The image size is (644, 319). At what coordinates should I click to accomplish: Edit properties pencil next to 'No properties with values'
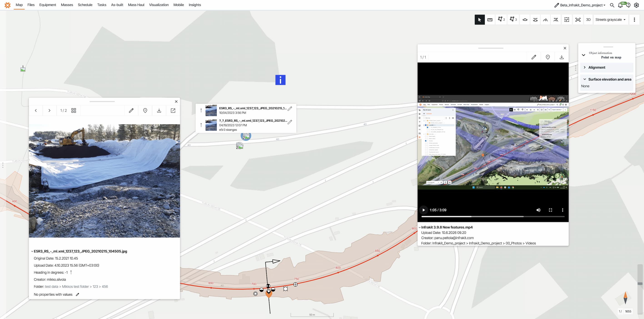coord(77,294)
